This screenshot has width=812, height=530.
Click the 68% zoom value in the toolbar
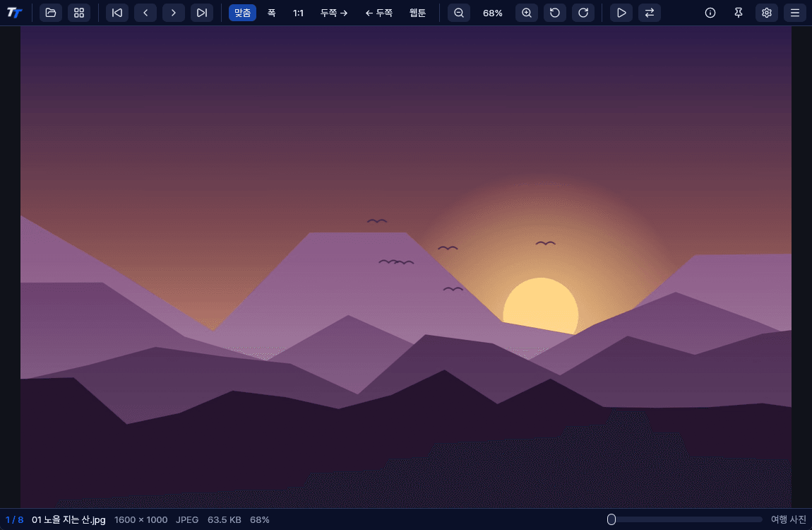[x=492, y=13]
